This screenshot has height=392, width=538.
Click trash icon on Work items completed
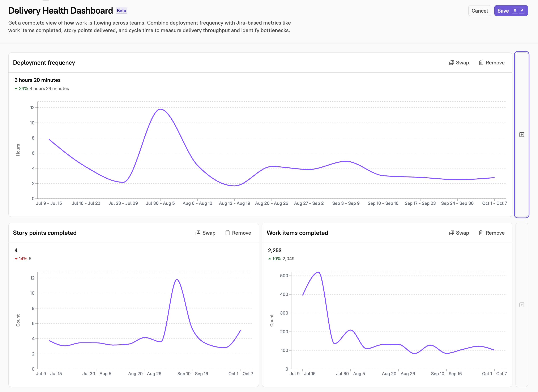(481, 233)
